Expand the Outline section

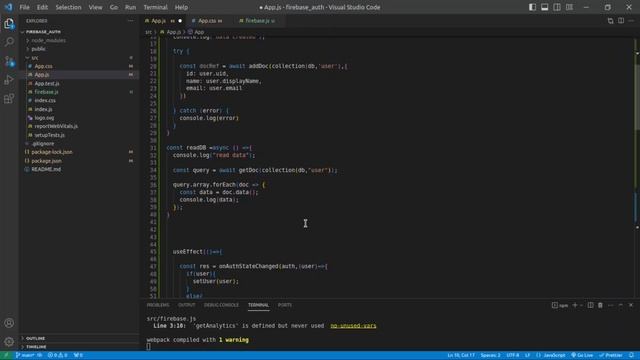pos(79,338)
